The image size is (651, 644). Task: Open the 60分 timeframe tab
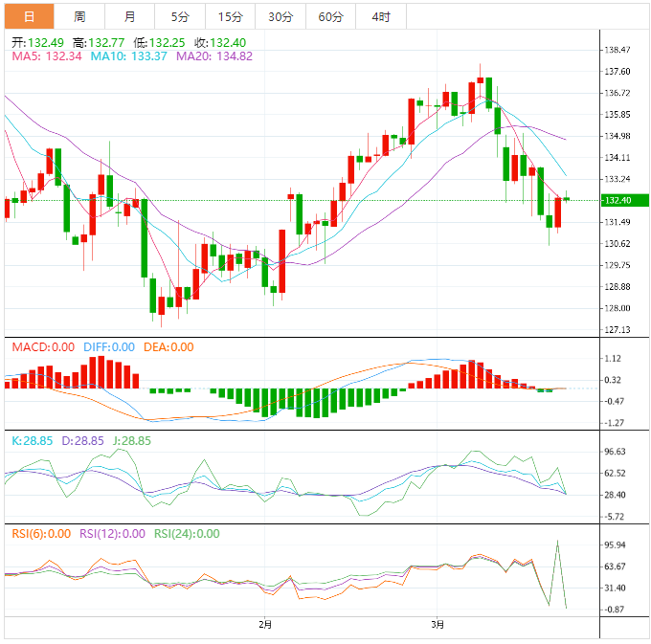click(330, 16)
